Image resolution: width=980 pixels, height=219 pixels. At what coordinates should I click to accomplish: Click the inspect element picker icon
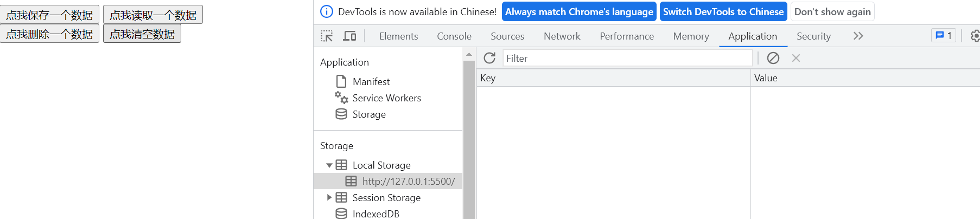click(327, 36)
